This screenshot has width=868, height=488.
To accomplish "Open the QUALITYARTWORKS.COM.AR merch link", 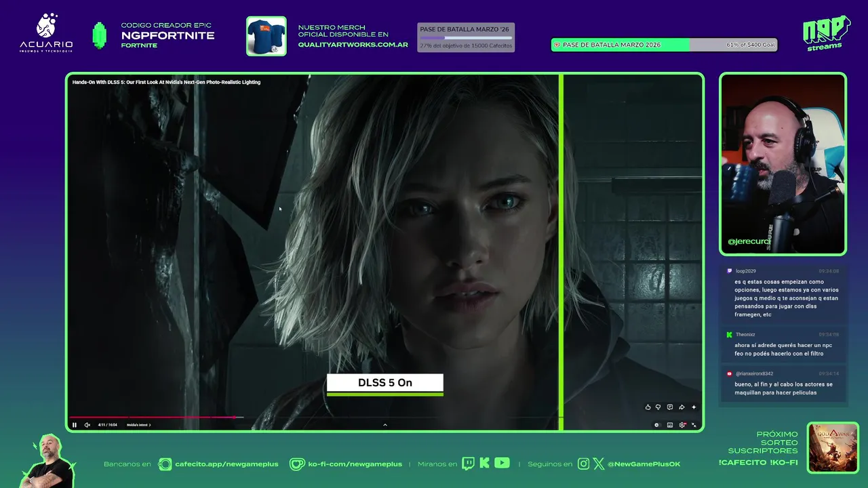I will pos(353,45).
